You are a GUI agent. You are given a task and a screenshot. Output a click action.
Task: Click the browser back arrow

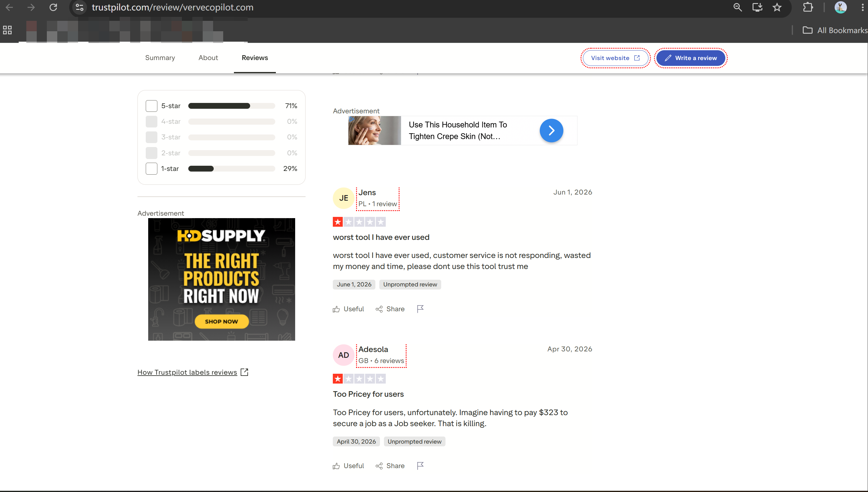[x=9, y=7]
